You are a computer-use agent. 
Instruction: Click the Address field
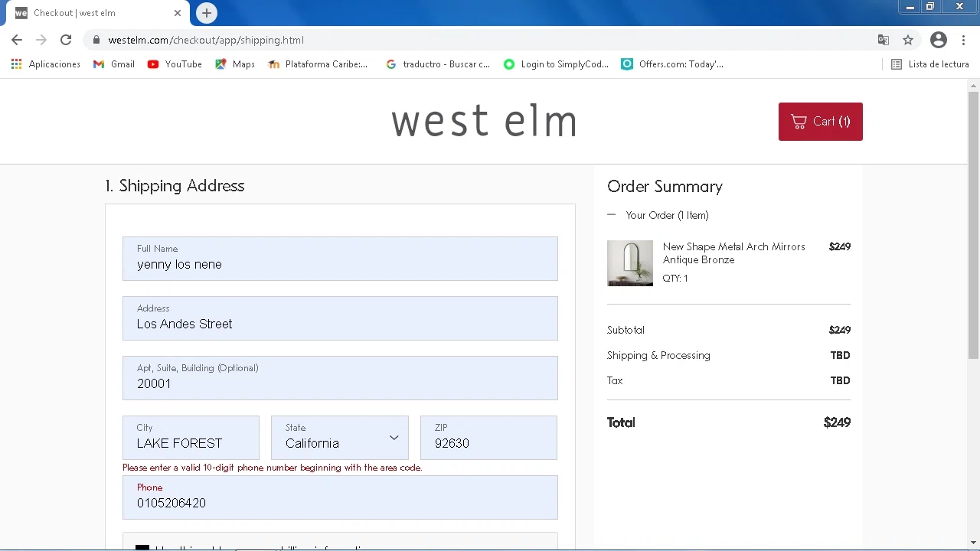click(x=340, y=318)
